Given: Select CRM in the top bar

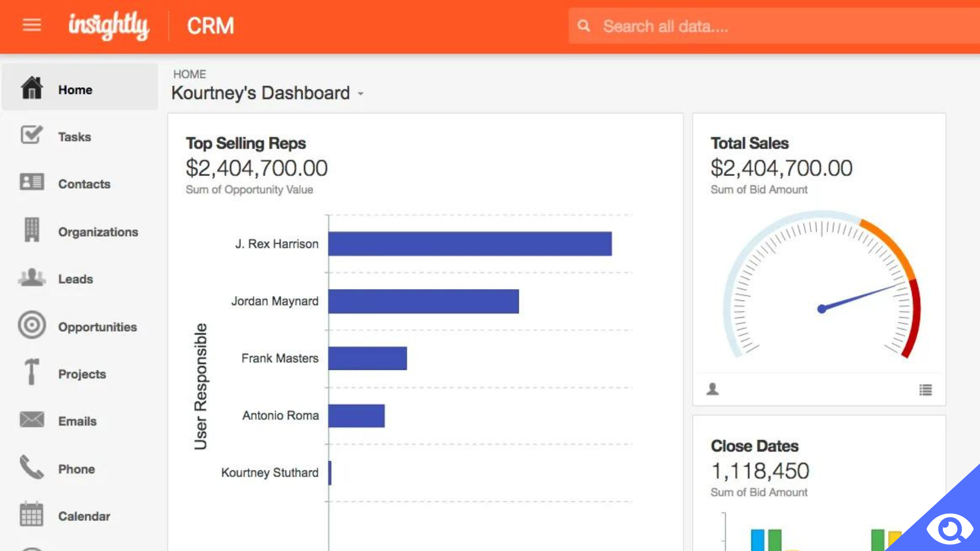Looking at the screenshot, I should (x=211, y=26).
